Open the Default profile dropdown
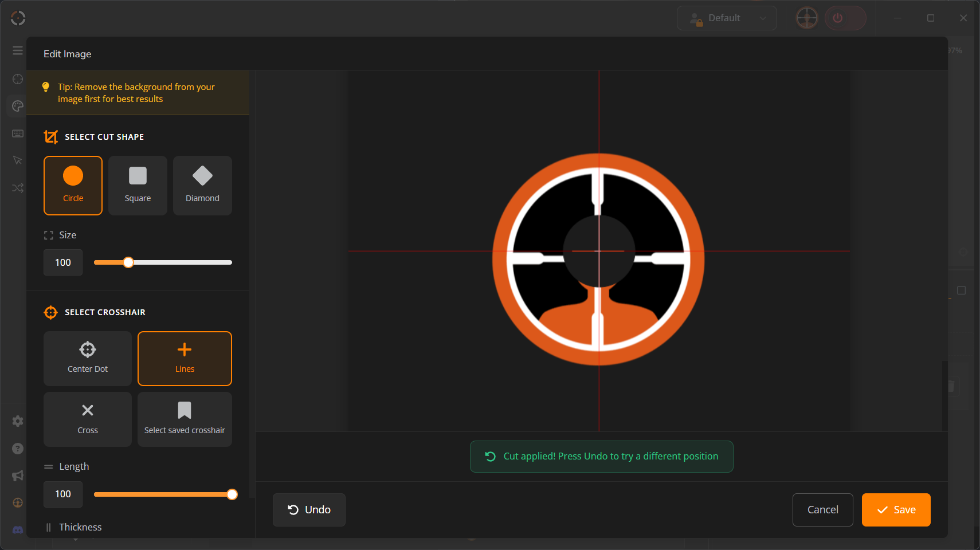980x550 pixels. (x=727, y=18)
